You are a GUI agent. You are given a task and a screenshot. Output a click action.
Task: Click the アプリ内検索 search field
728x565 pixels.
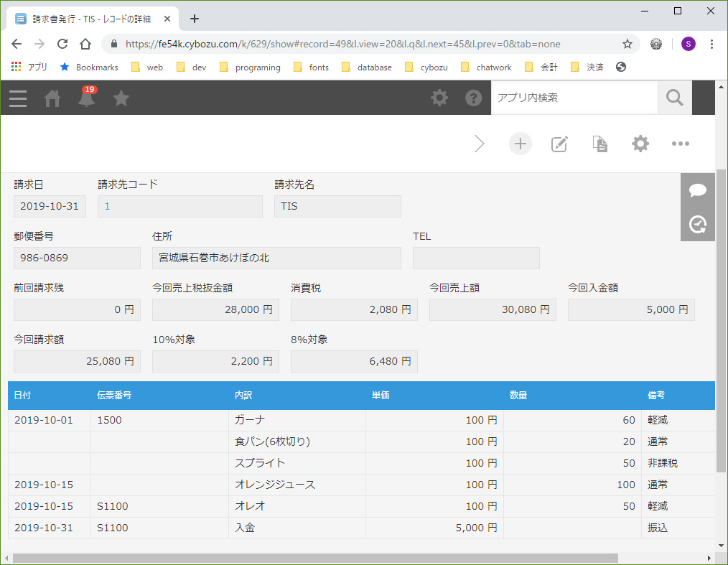[575, 98]
